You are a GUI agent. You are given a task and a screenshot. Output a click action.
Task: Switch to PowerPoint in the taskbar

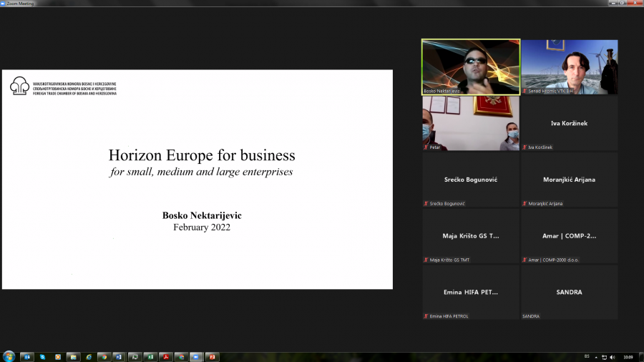[212, 357]
